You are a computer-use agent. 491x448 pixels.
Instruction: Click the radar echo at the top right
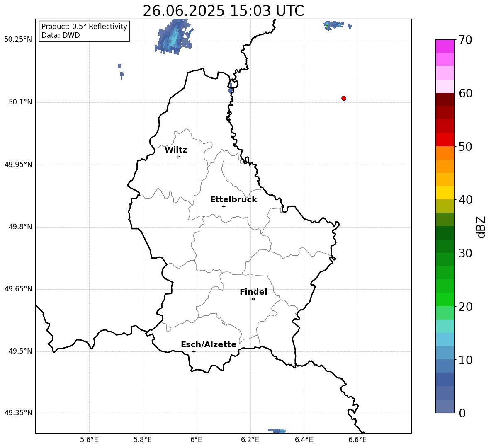(x=334, y=25)
